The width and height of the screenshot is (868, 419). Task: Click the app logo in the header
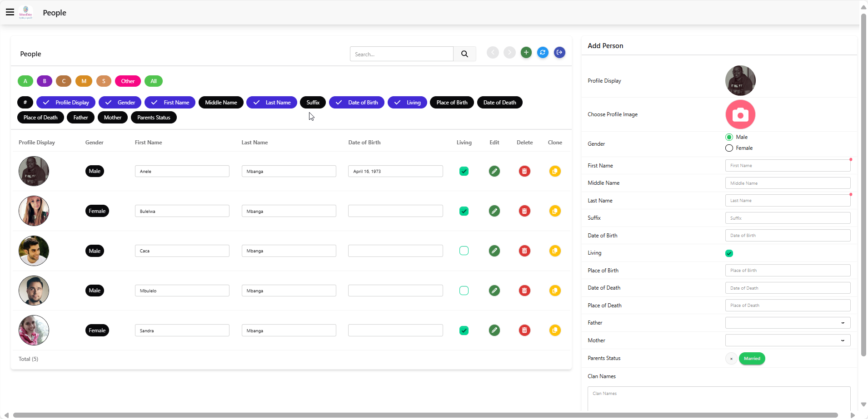[x=26, y=12]
